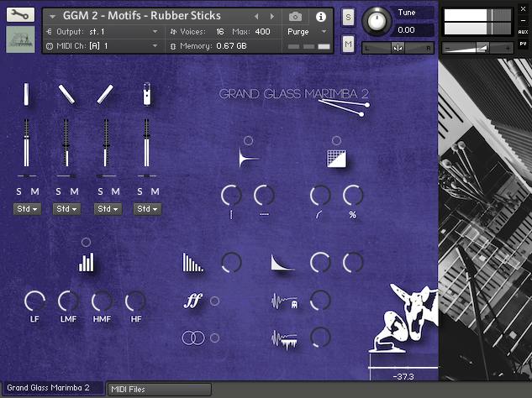Image resolution: width=532 pixels, height=398 pixels.
Task: Switch to MIDI Files tab
Action: tap(159, 390)
